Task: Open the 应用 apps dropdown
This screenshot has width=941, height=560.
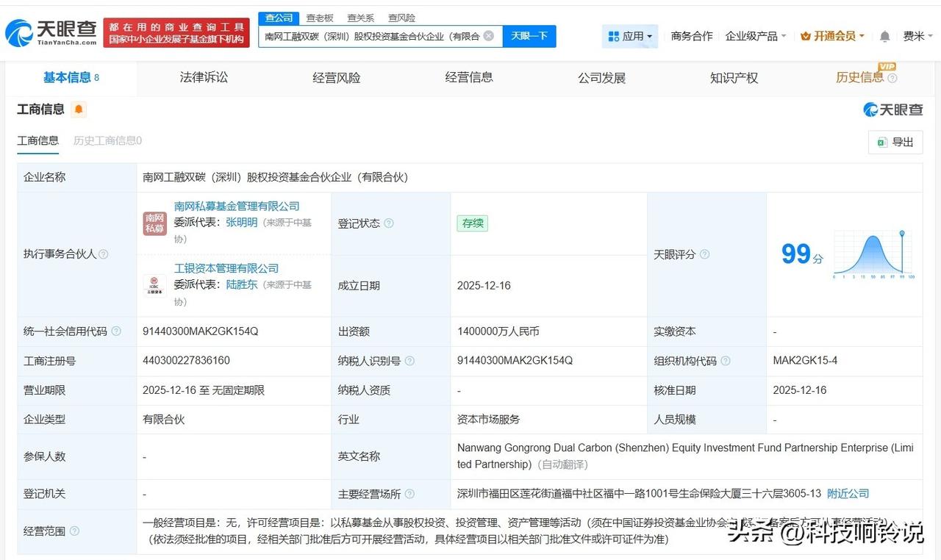Action: (630, 36)
